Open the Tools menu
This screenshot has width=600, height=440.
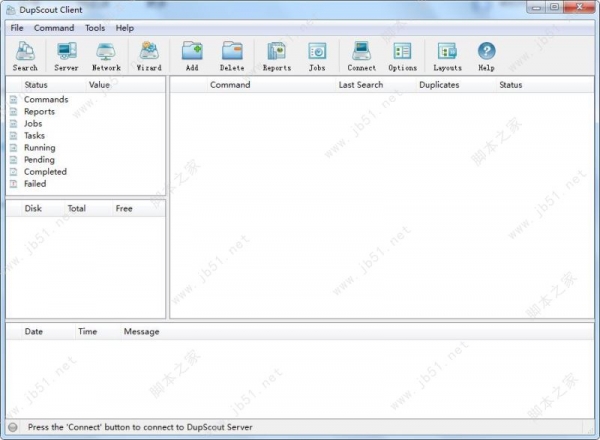tap(95, 28)
